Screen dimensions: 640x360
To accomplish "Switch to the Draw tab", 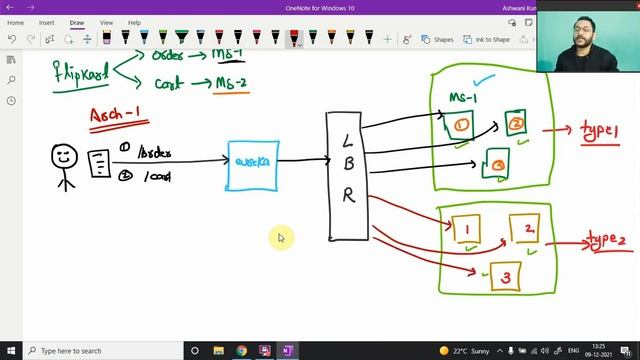I will [x=77, y=23].
